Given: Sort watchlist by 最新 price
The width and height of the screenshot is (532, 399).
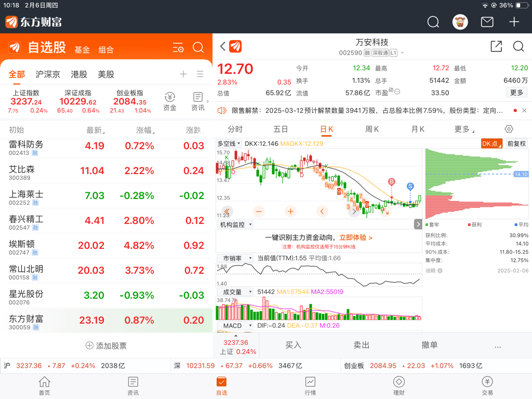Looking at the screenshot, I should pos(96,130).
